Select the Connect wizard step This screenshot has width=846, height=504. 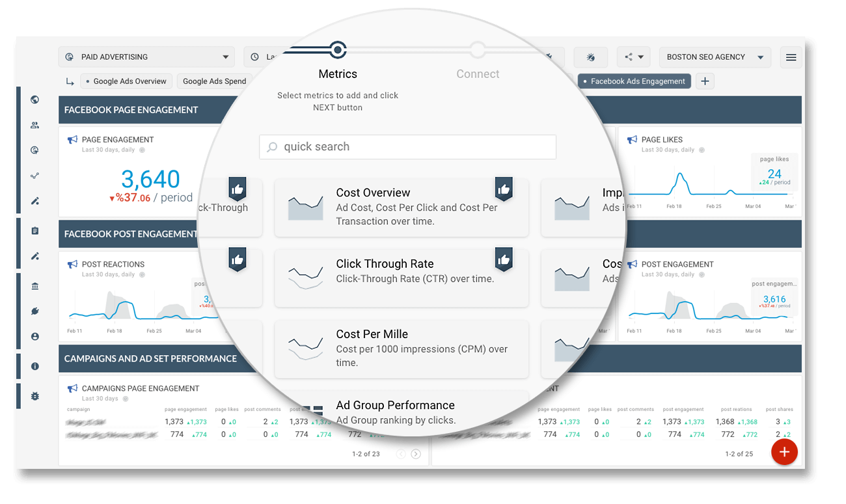pos(478,74)
